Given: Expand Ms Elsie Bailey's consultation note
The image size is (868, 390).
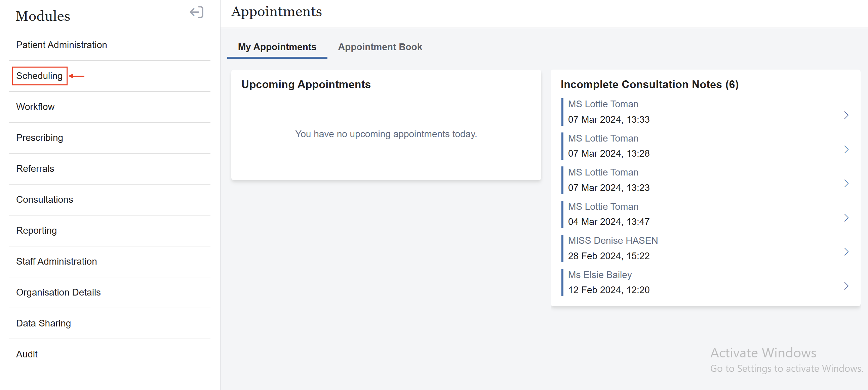Looking at the screenshot, I should click(847, 286).
